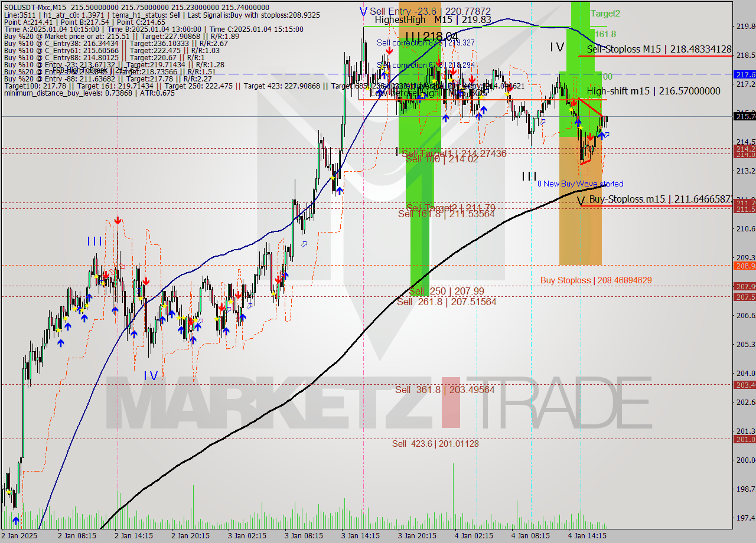756x543 pixels.
Task: Click the '2 Jan 20:15' time axis label
Action: 190,536
